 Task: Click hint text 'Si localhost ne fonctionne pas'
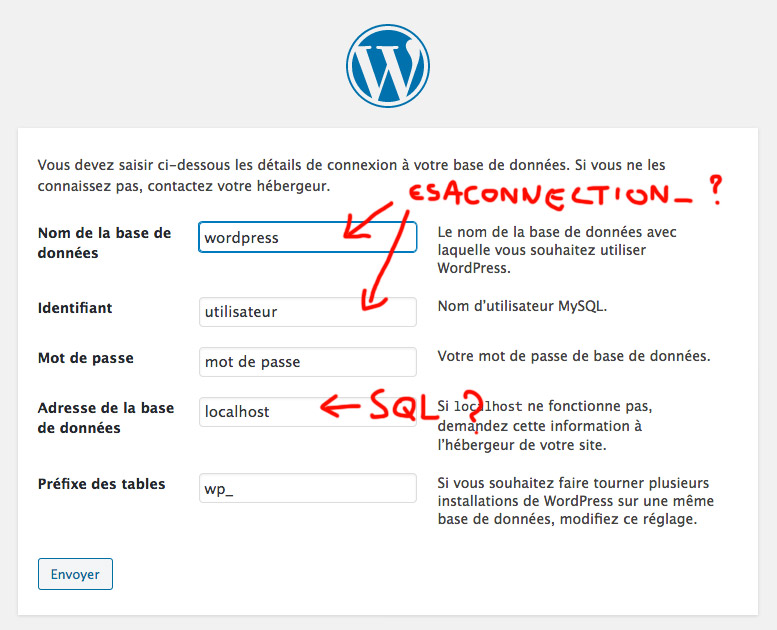coord(545,426)
